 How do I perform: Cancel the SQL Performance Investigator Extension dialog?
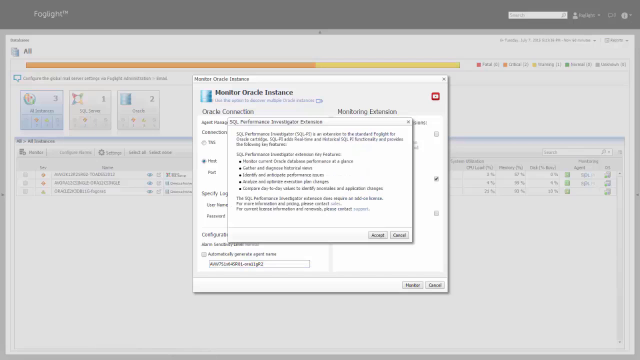pos(399,235)
